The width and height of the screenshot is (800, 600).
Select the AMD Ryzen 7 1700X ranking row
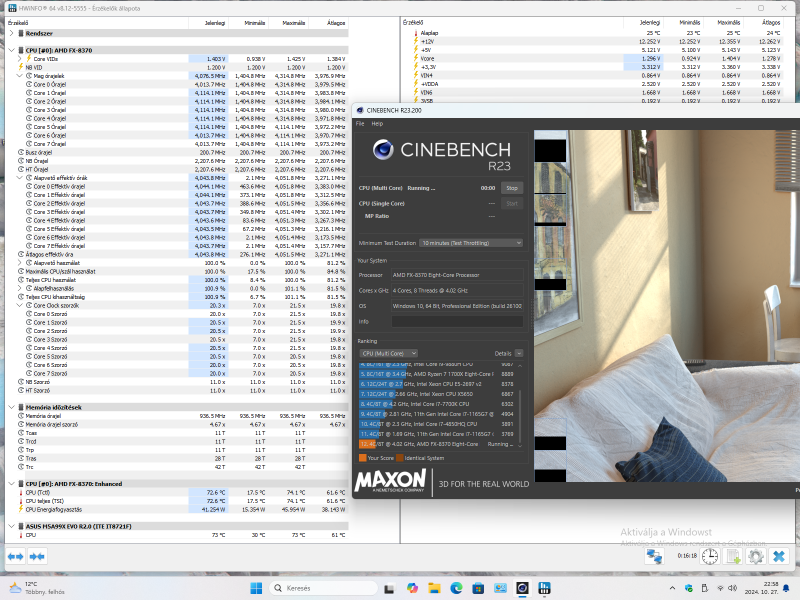(438, 374)
